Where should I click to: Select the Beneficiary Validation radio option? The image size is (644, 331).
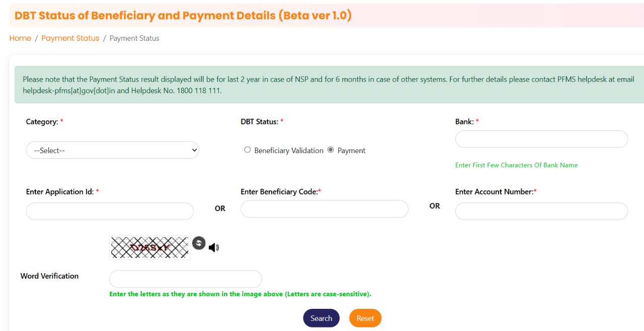(x=247, y=150)
